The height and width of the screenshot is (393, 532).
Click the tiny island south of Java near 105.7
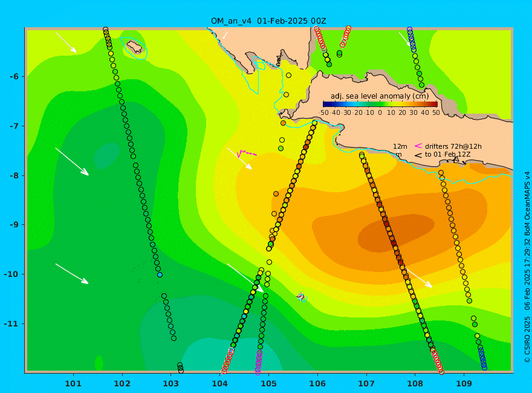coord(301,297)
